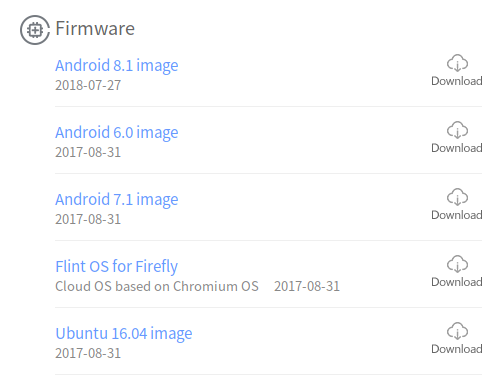Click the cloud download icon for Flint OS

[x=457, y=264]
